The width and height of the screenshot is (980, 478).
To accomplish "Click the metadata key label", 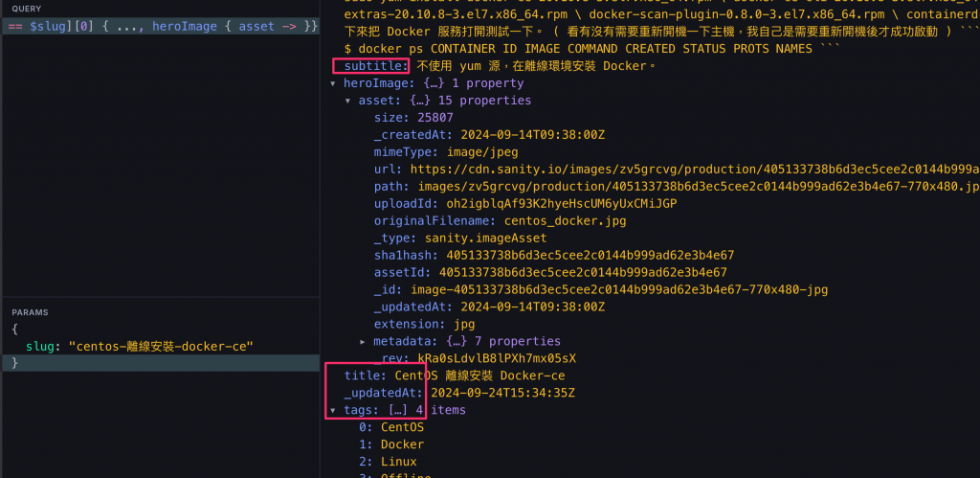I will pos(407,341).
